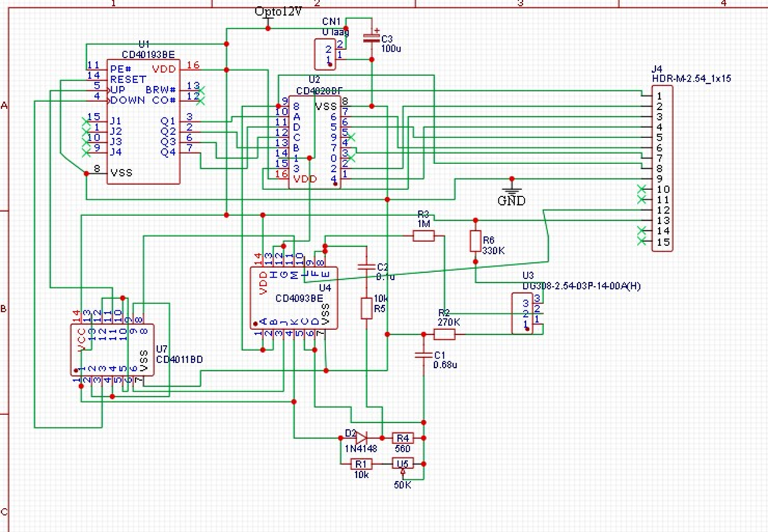Click the 270K resistor value text

point(448,322)
